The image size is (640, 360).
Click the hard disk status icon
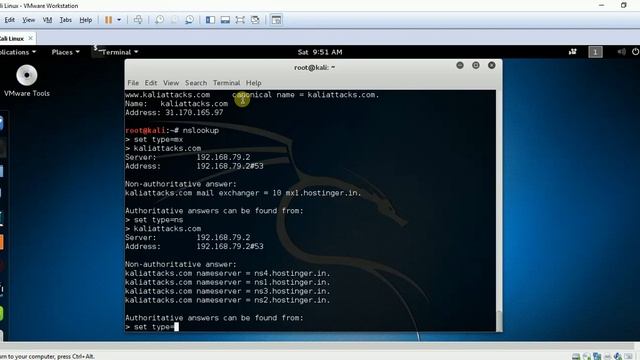point(576,356)
